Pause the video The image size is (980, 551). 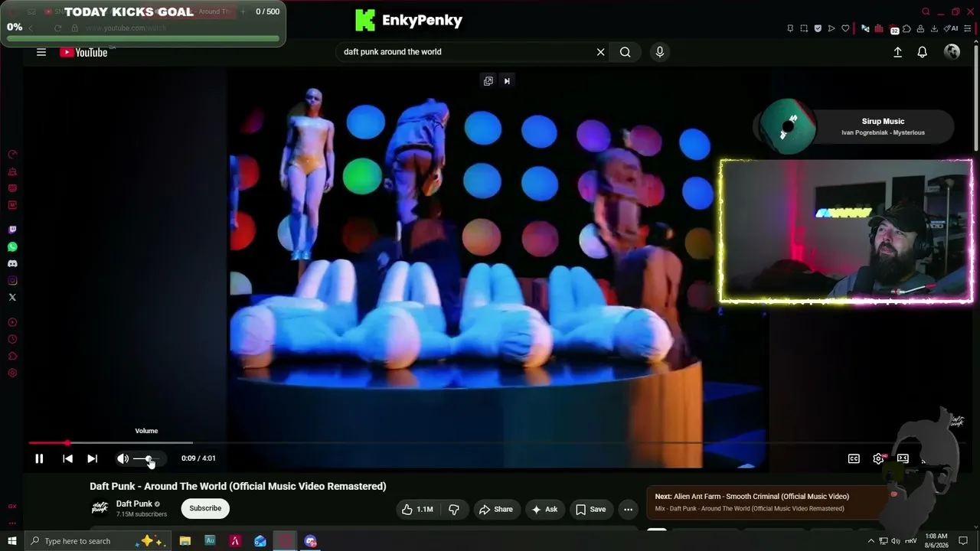point(39,458)
